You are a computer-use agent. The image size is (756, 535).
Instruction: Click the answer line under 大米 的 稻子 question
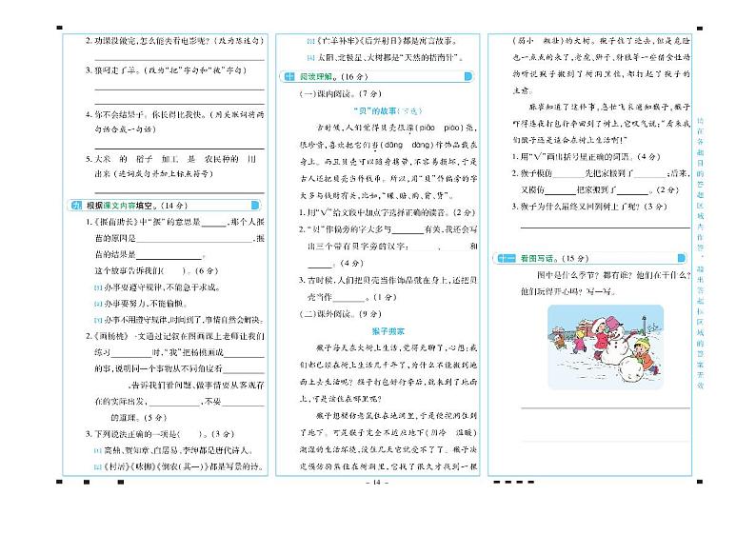click(x=179, y=193)
